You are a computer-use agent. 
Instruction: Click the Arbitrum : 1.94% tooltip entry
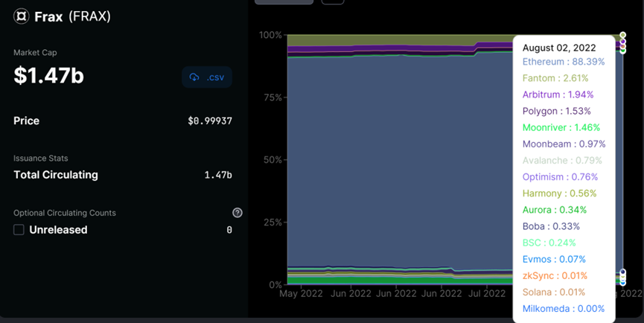coord(558,95)
